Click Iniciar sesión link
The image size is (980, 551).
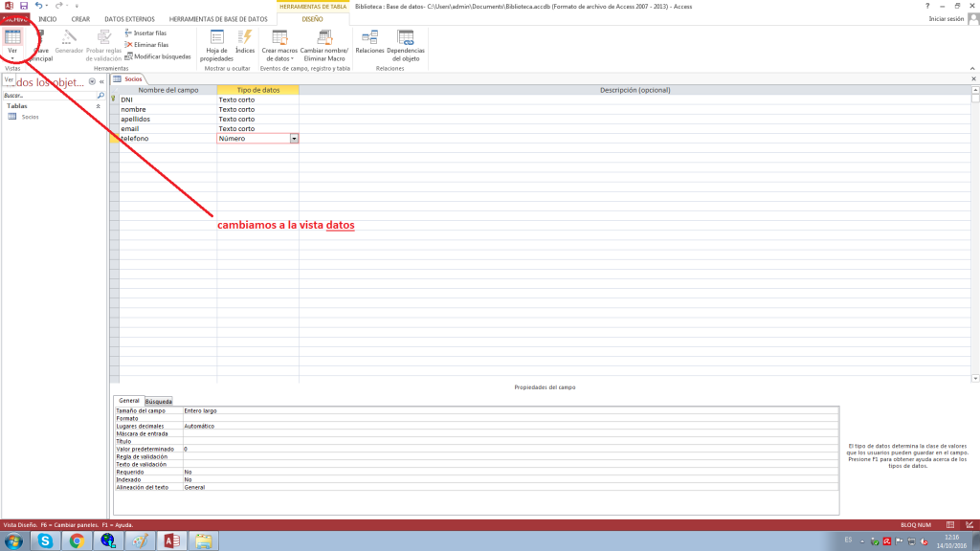coord(946,19)
